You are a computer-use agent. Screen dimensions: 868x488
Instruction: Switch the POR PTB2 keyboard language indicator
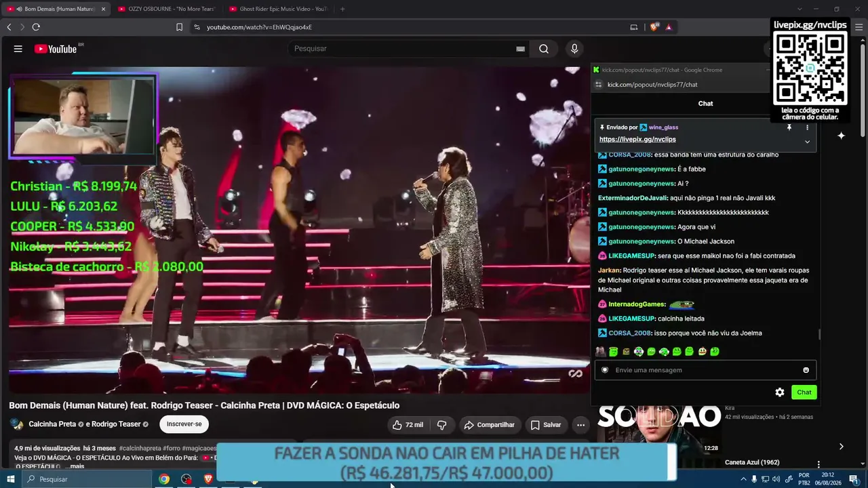804,479
